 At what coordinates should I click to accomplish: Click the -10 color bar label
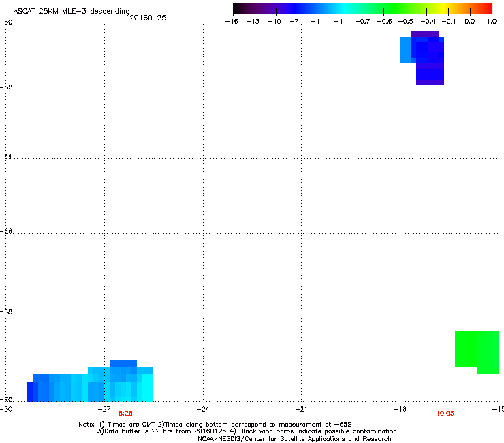[x=274, y=22]
